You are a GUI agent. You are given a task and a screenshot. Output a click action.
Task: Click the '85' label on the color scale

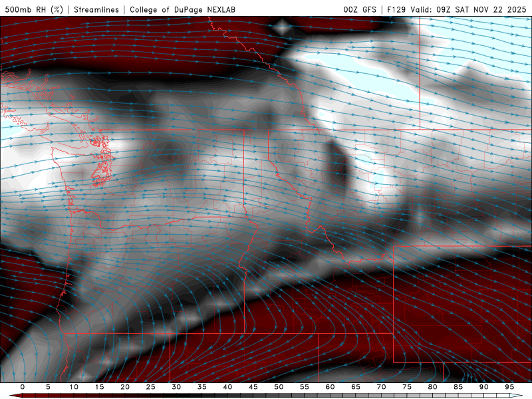coord(458,387)
